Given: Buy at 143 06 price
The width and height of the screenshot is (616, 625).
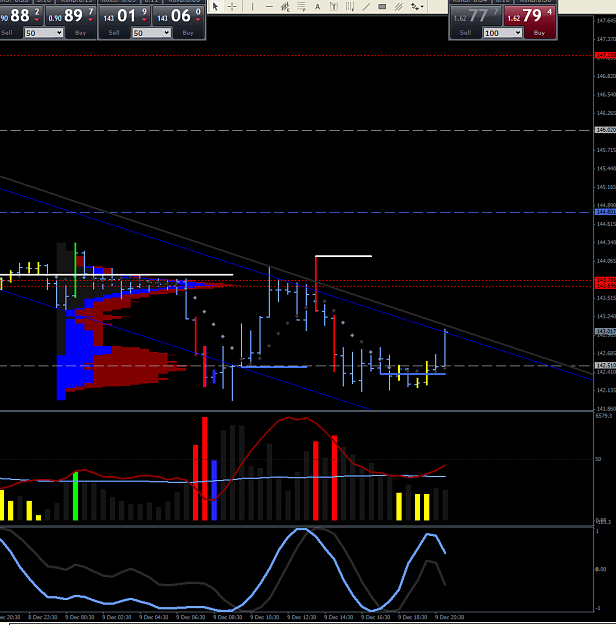Looking at the screenshot, I should click(179, 16).
